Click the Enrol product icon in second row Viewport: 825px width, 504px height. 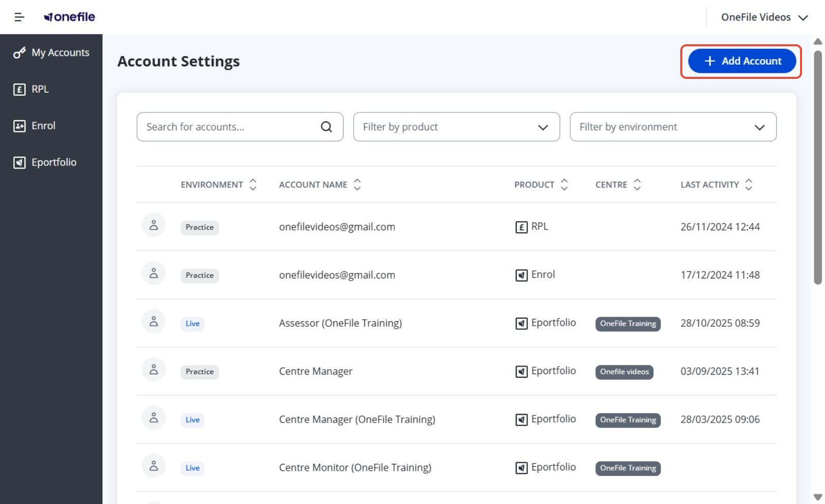coord(521,275)
